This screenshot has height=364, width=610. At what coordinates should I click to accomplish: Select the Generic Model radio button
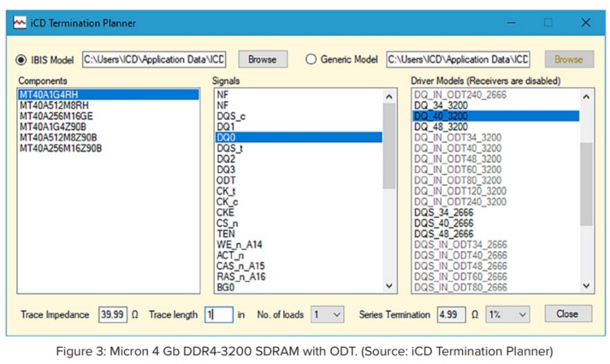[x=311, y=59]
